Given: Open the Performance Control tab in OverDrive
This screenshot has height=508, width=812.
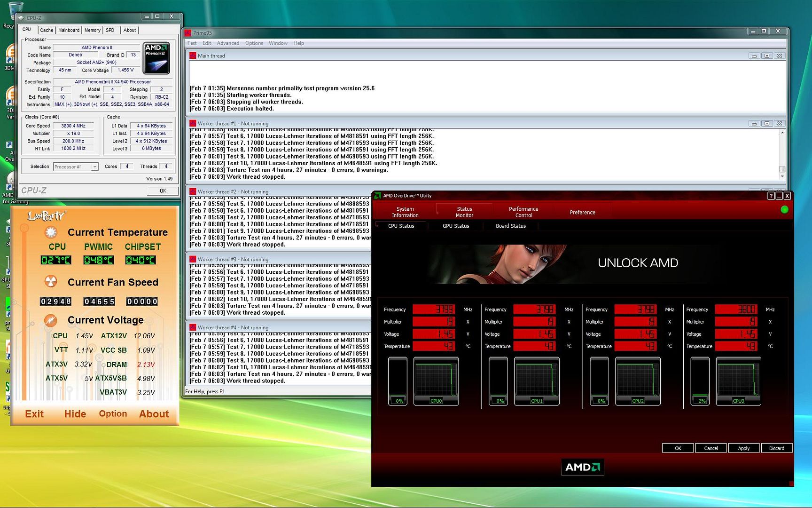Looking at the screenshot, I should (x=523, y=212).
